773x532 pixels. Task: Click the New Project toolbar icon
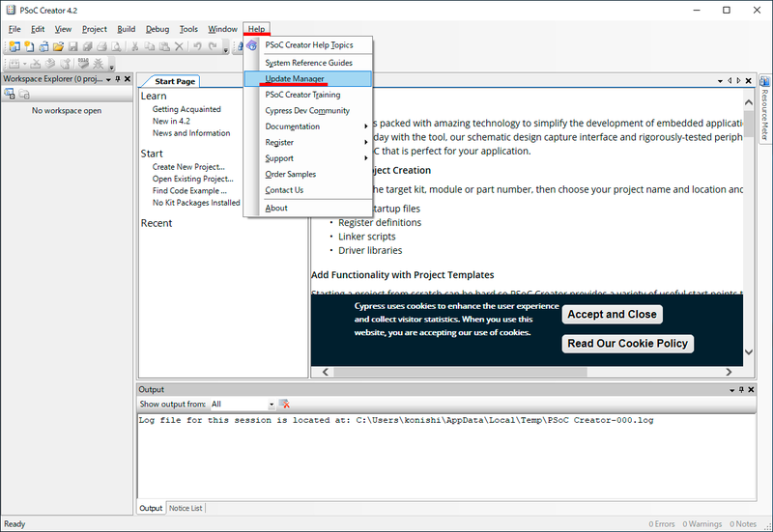pos(14,46)
